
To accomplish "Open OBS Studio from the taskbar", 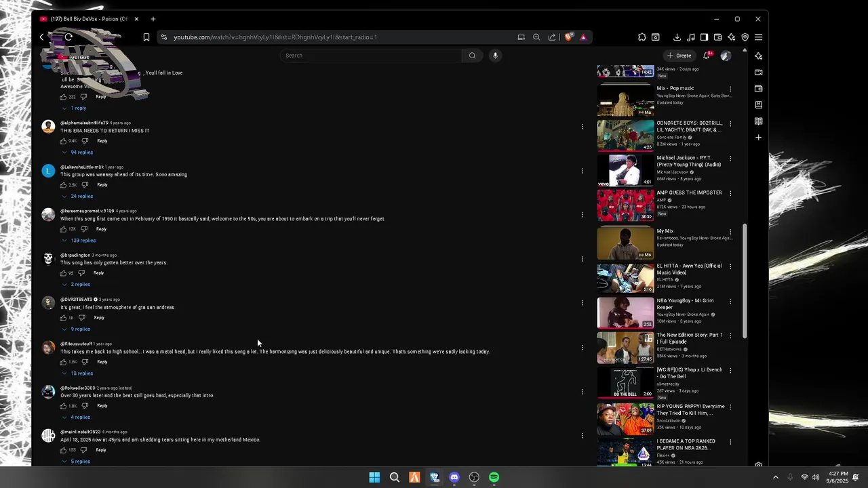I will coord(474,477).
